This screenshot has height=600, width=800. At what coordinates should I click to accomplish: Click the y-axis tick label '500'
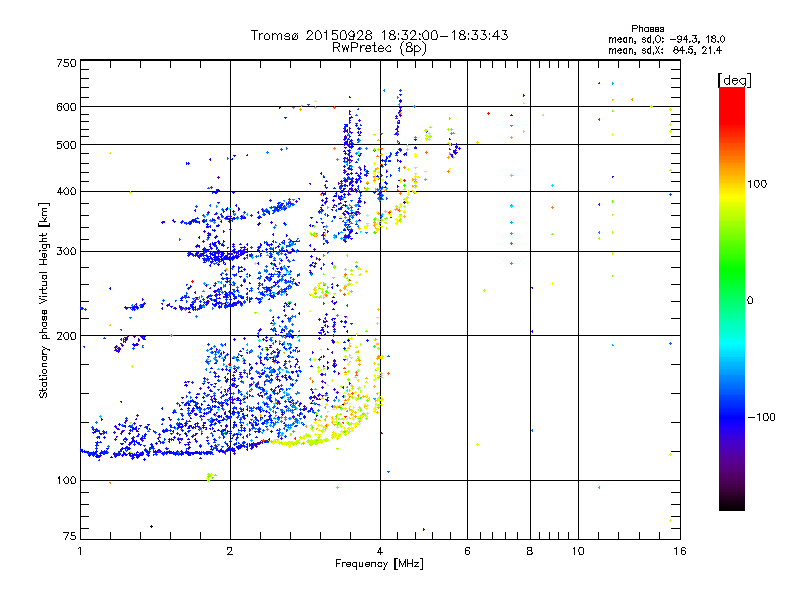[66, 145]
